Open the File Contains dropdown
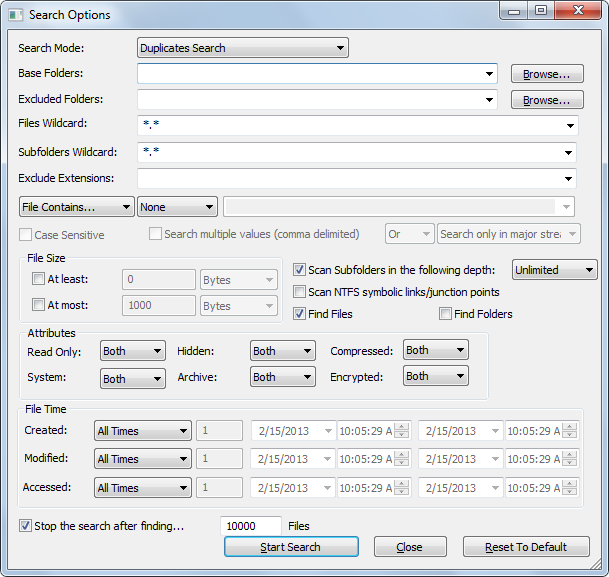Viewport: 609px width, 577px height. (77, 207)
